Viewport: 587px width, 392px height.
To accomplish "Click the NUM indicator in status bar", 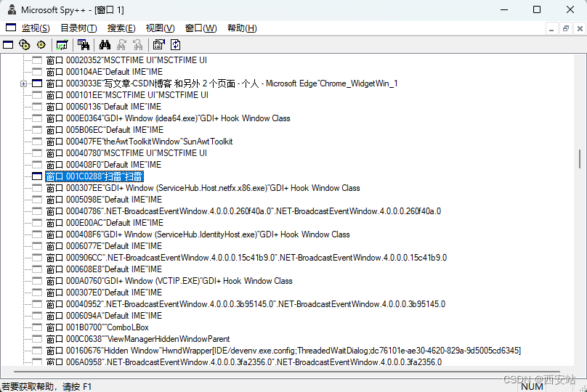I will [532, 386].
